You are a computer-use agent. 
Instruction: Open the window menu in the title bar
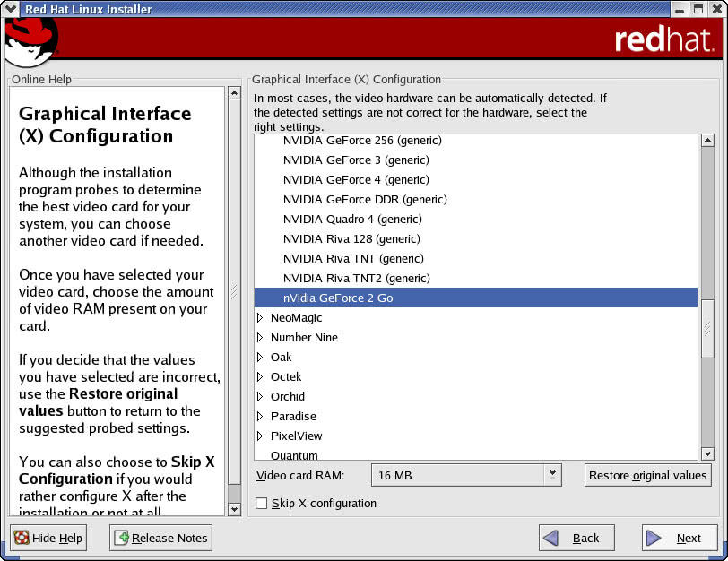(10, 9)
